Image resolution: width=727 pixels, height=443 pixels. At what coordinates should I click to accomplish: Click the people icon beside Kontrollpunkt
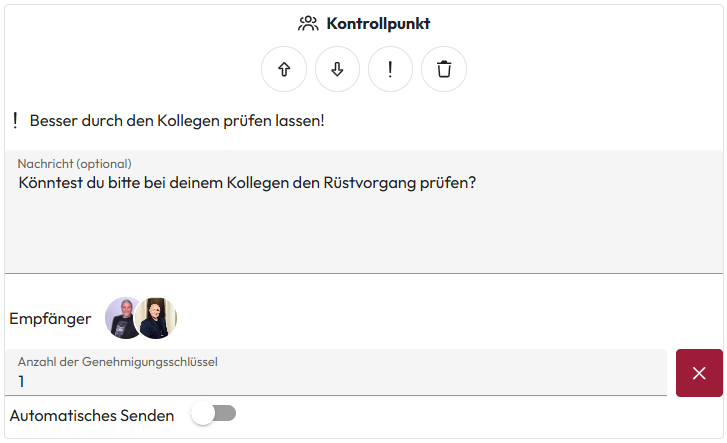coord(308,23)
